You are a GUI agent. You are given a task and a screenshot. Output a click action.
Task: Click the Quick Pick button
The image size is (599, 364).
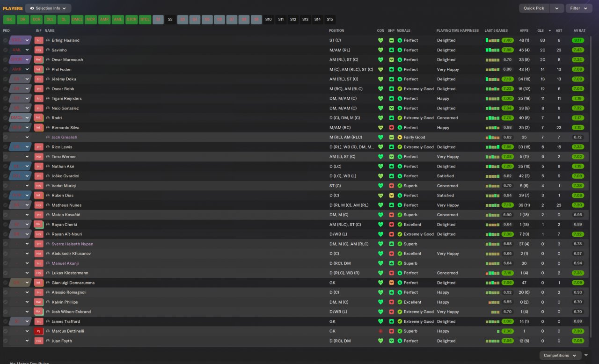click(534, 8)
